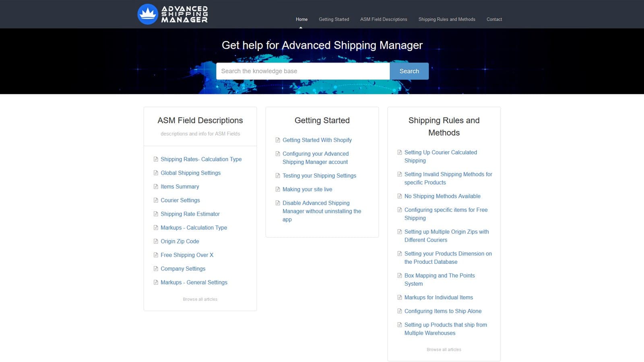Browse all articles under Shipping Rules and Methods
This screenshot has height=362, width=644.
click(x=444, y=350)
